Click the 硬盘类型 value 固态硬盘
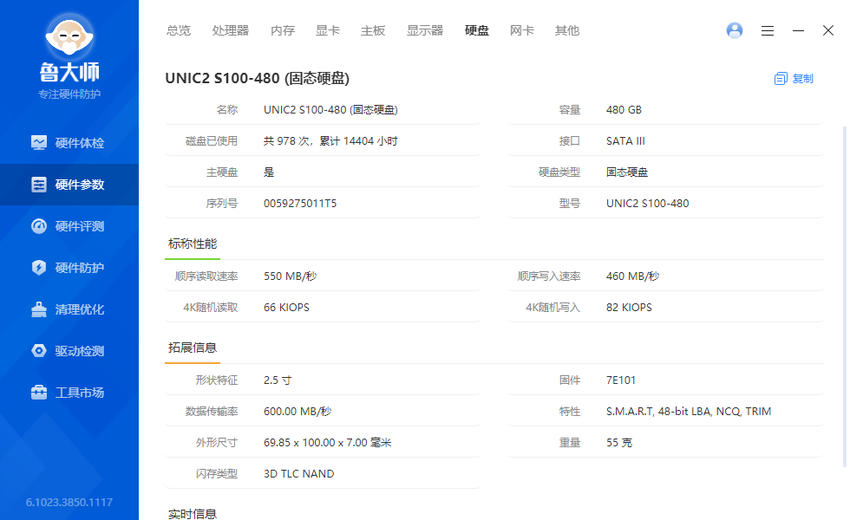850x520 pixels. tap(627, 172)
